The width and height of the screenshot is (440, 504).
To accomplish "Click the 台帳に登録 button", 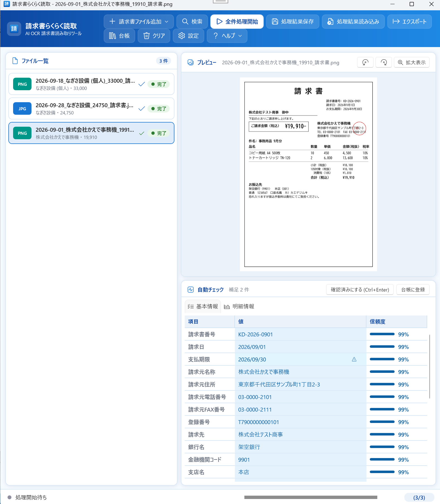I will (413, 290).
